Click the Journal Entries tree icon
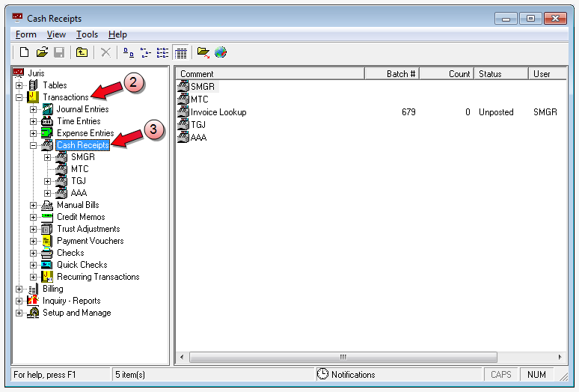579x392 pixels. click(x=47, y=109)
